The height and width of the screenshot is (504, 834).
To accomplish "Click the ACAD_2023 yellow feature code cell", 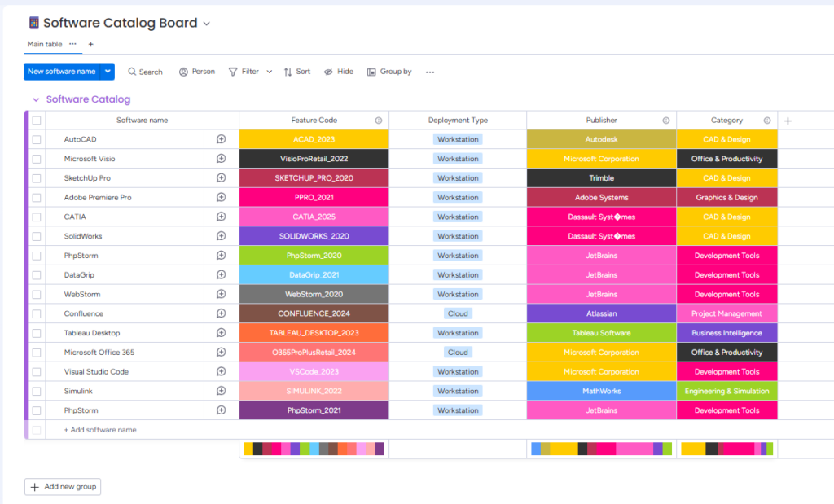I will 314,139.
